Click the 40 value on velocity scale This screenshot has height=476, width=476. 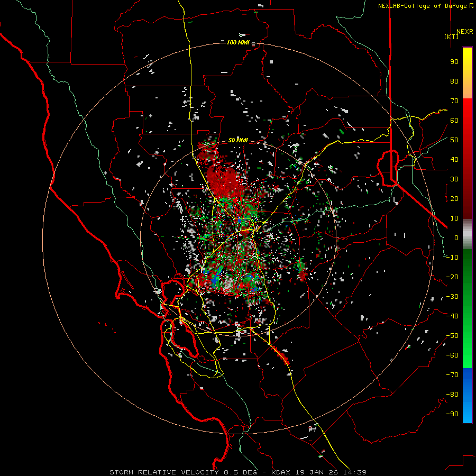coord(454,159)
